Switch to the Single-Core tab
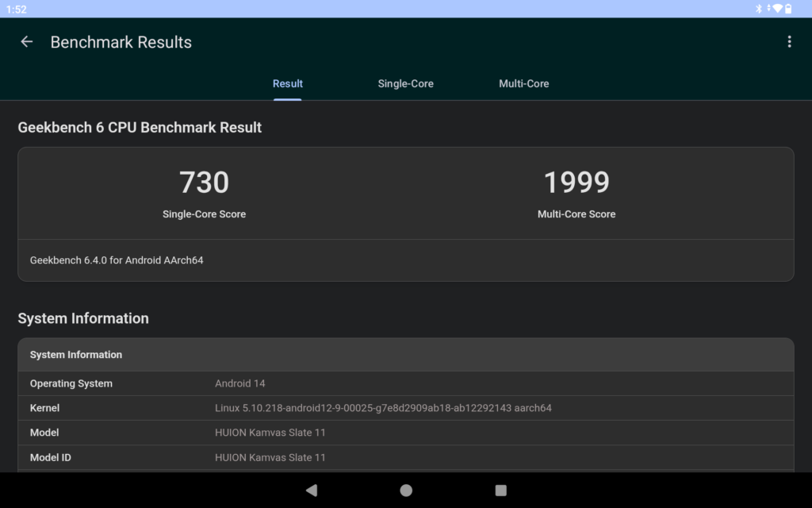812x508 pixels. pyautogui.click(x=405, y=83)
